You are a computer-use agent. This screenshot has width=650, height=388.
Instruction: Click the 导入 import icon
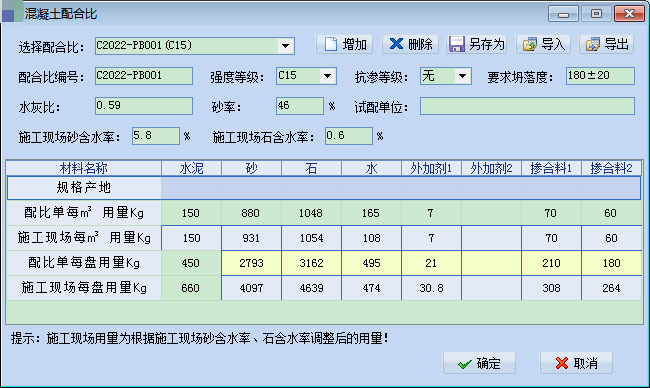click(x=529, y=44)
